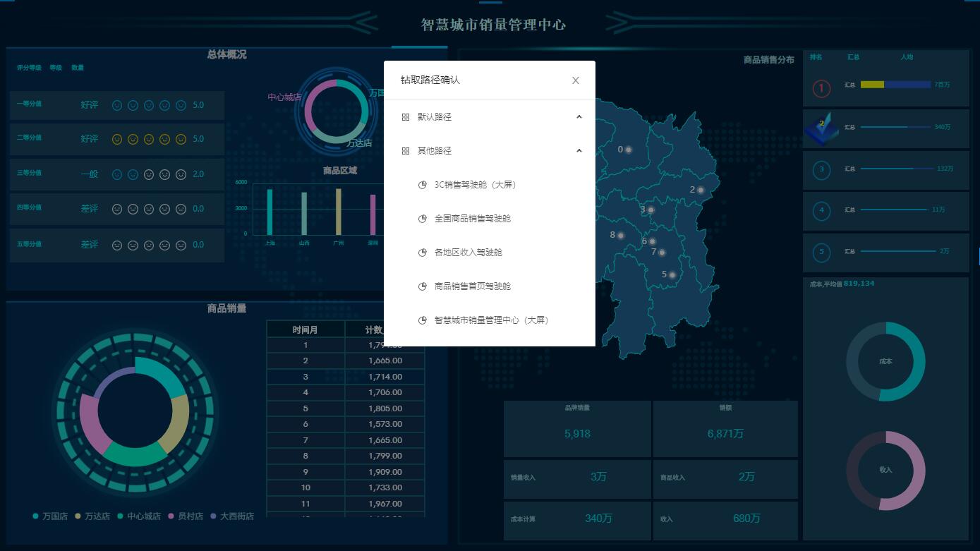Click the rank 1 circle badge
The image size is (980, 551).
click(x=821, y=88)
